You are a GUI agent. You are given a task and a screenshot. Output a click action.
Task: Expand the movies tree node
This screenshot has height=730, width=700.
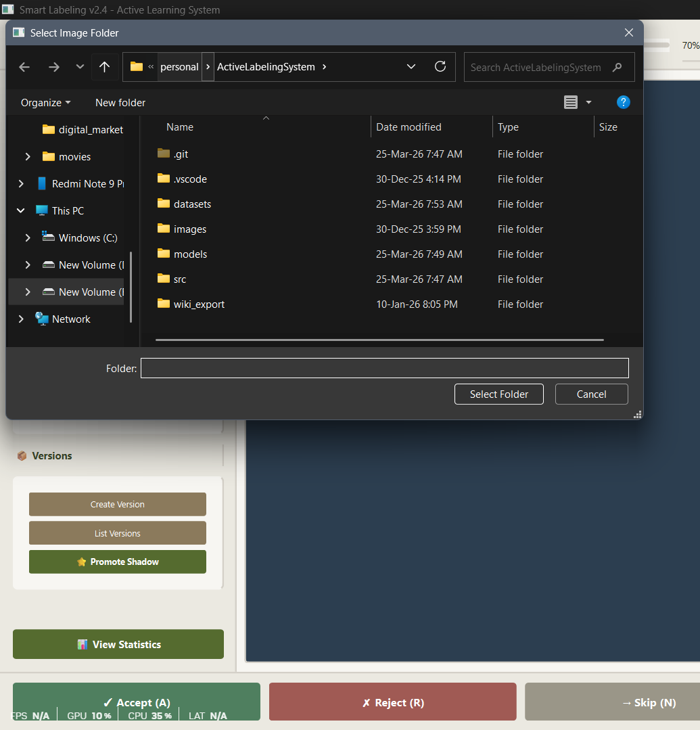pos(28,157)
